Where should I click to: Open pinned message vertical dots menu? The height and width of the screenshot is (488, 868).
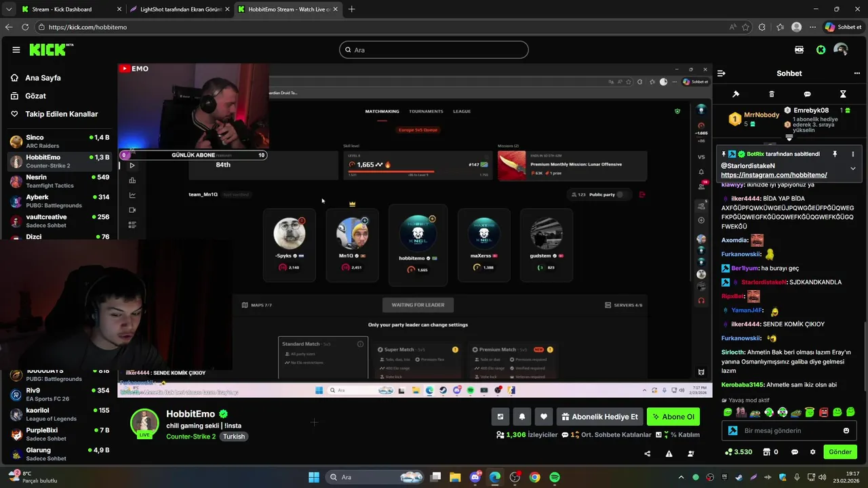[852, 154]
